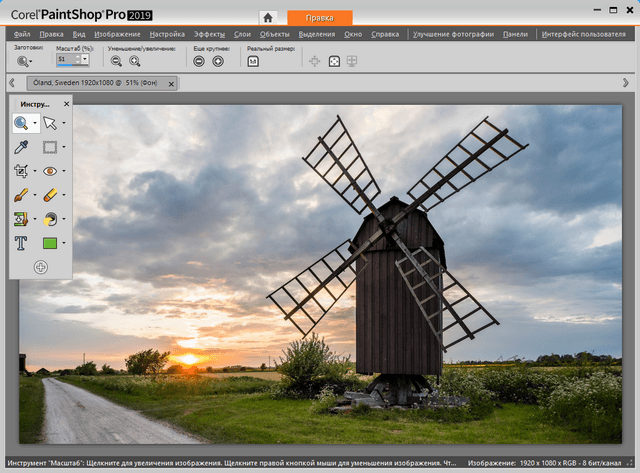Select the Pick arrow tool
Viewport: 640px width, 473px height.
pos(50,123)
